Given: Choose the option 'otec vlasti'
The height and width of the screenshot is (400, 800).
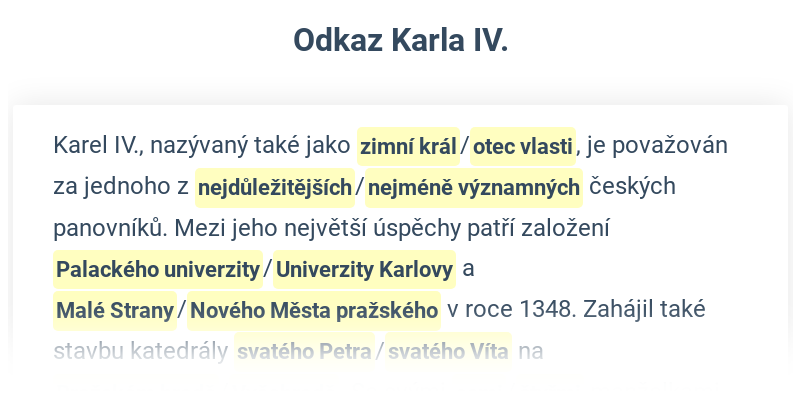Looking at the screenshot, I should [522, 146].
